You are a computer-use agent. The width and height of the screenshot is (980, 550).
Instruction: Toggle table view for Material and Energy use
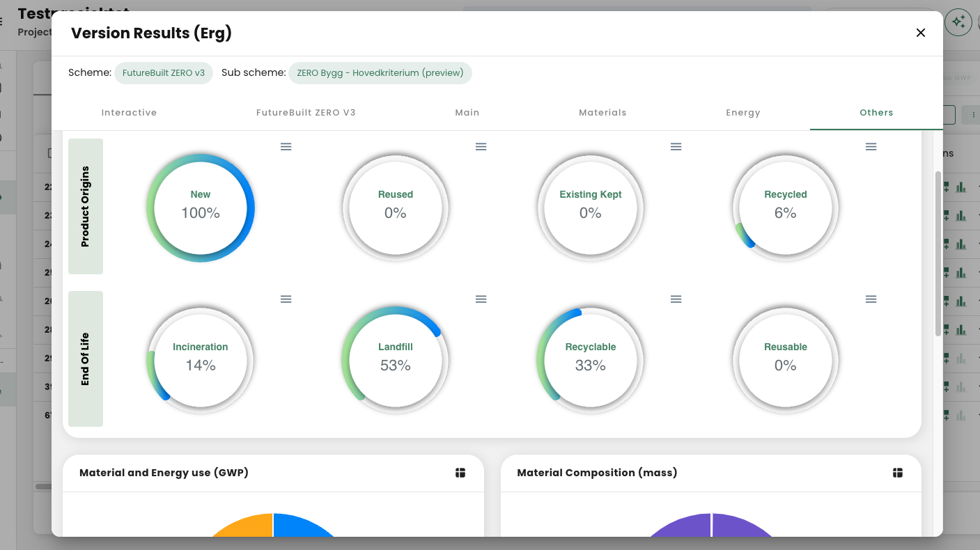[460, 473]
